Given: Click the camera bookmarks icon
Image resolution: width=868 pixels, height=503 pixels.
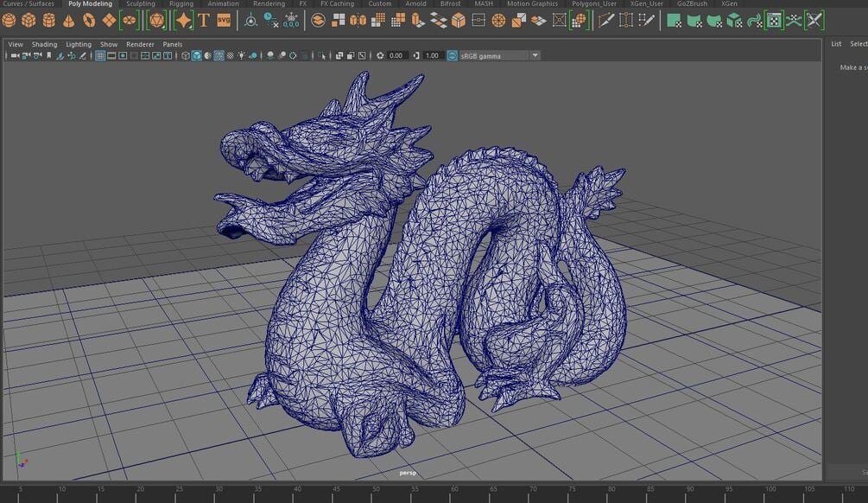Looking at the screenshot, I should (48, 56).
